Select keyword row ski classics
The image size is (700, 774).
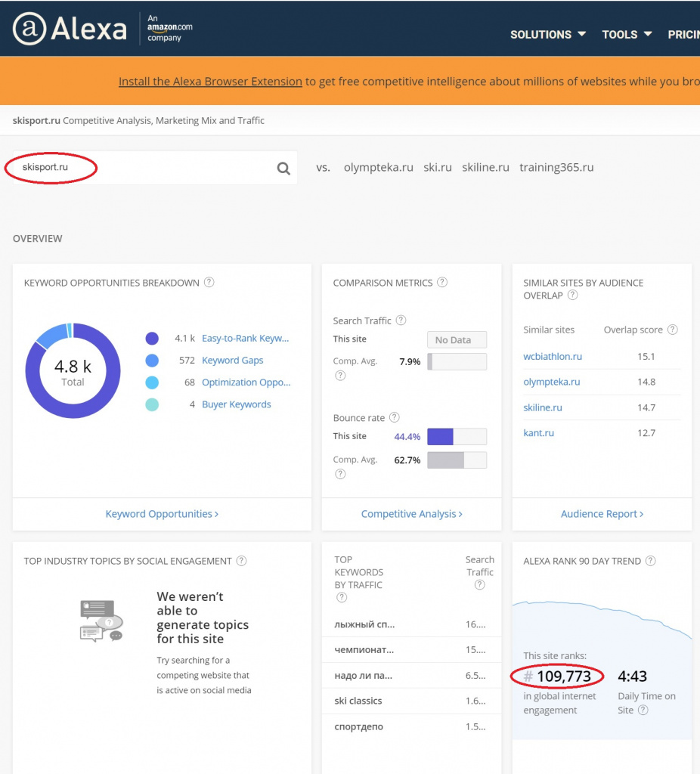[411, 701]
